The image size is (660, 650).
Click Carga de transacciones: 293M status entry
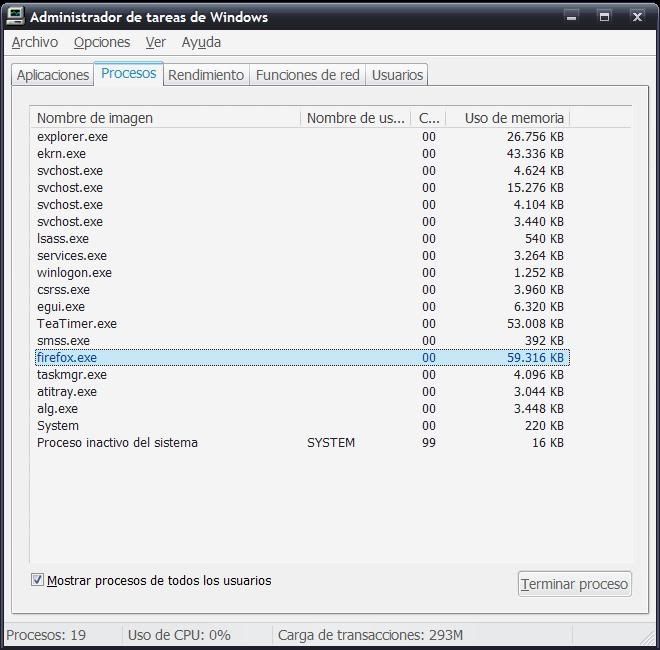click(x=370, y=635)
